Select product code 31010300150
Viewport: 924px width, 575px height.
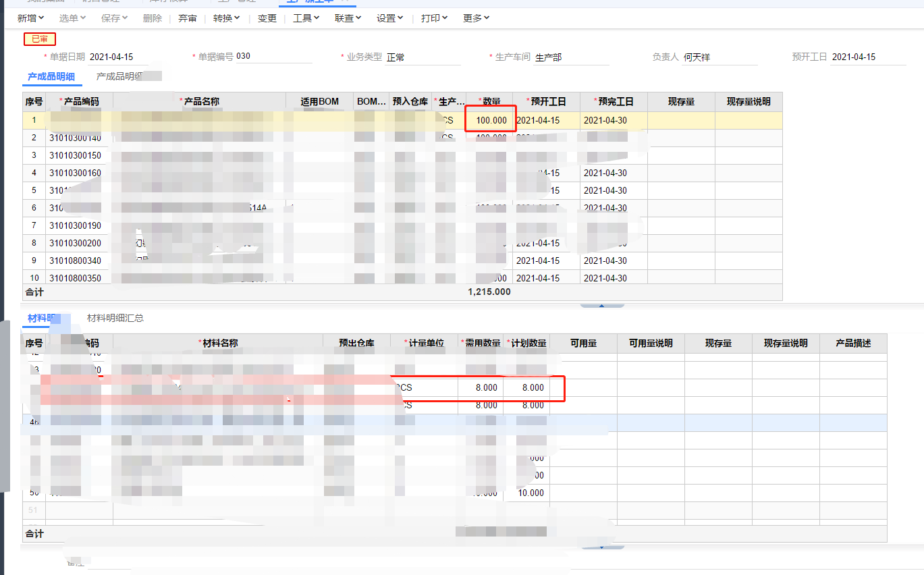[75, 155]
